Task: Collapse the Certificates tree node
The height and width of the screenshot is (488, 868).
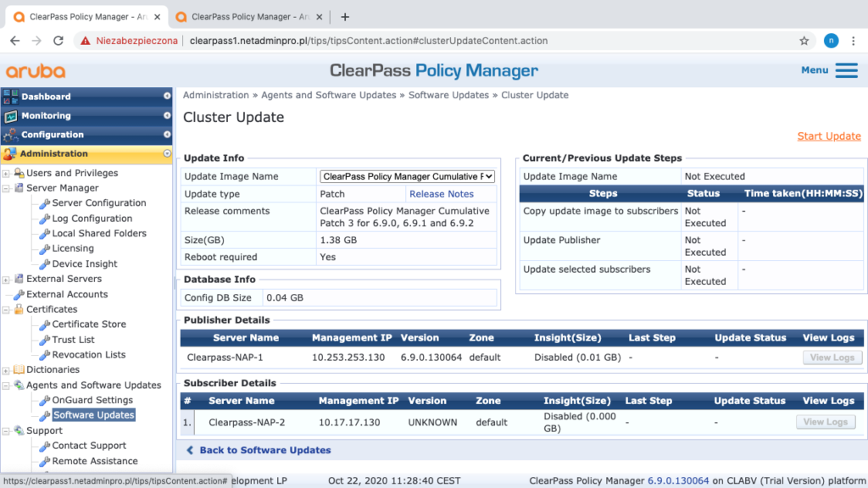Action: (7, 310)
